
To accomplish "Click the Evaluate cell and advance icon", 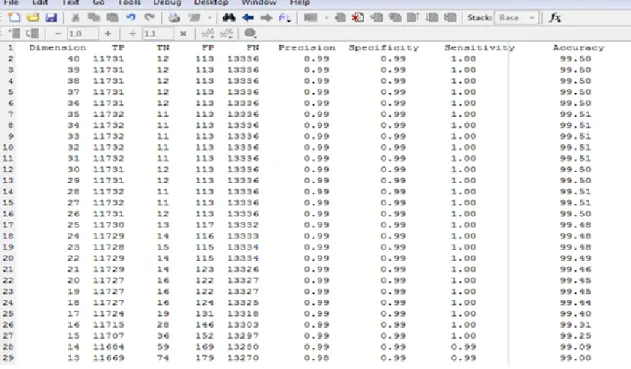I will click(x=32, y=33).
